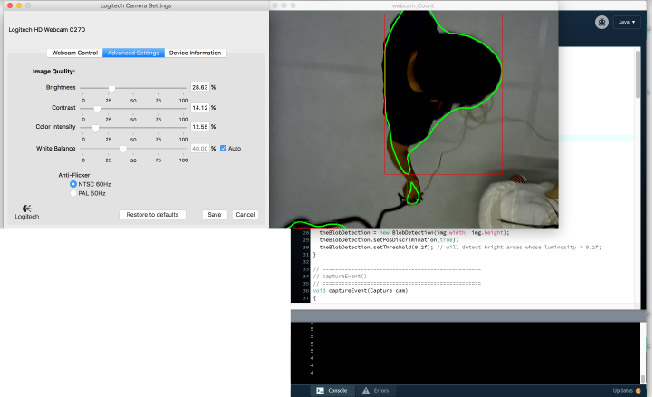Click the setThreshold code line
Screen dimensions: 653x397
tap(461, 247)
